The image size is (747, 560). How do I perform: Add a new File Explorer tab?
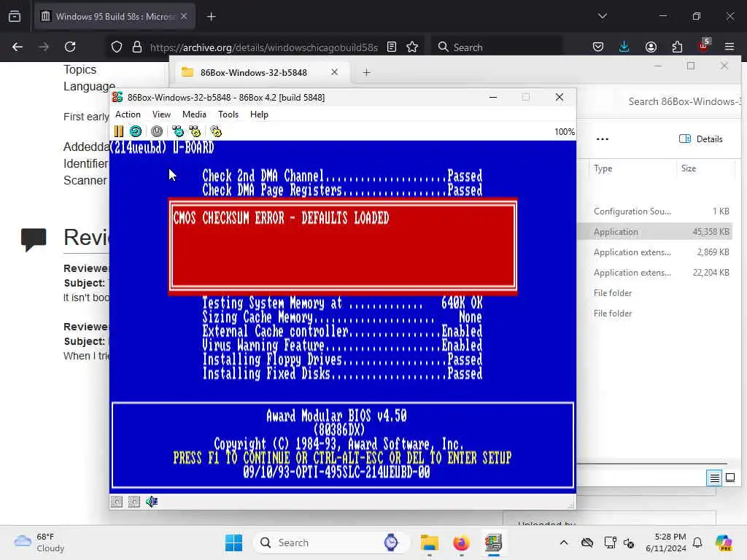[366, 72]
